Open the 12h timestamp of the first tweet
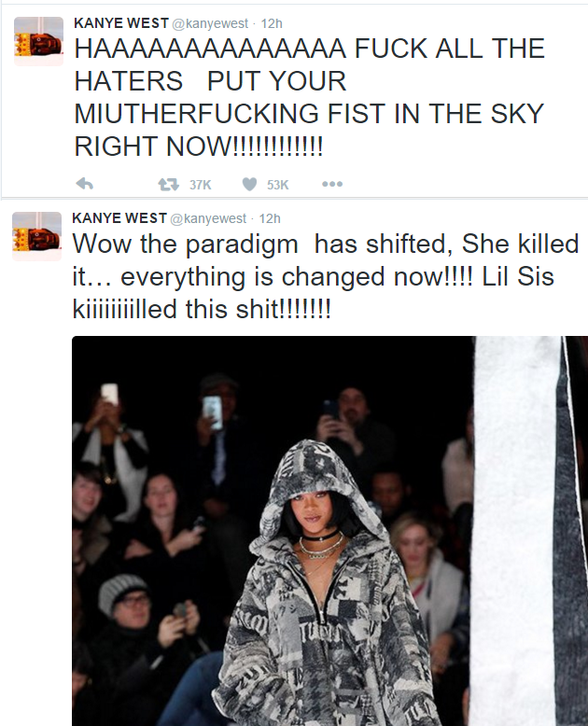The width and height of the screenshot is (588, 726). click(x=272, y=23)
